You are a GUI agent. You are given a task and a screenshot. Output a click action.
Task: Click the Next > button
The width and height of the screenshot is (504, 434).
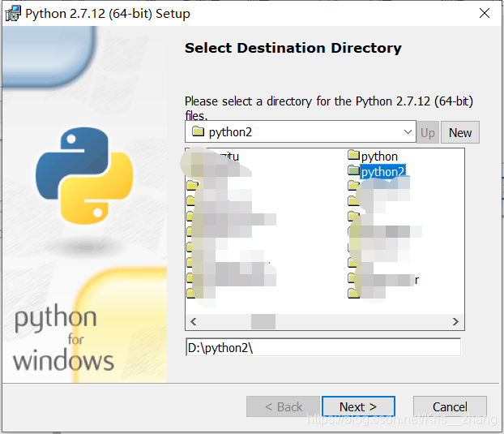(358, 406)
